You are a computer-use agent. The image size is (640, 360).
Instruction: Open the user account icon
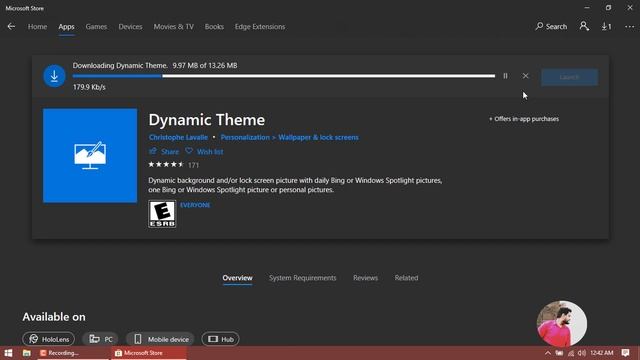(x=584, y=27)
